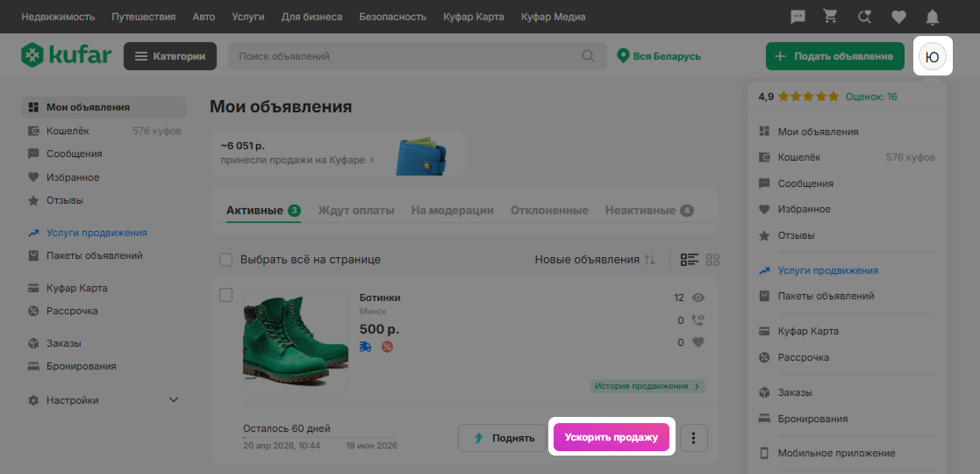Open принесли продажи на Куфаре link

pos(297,160)
